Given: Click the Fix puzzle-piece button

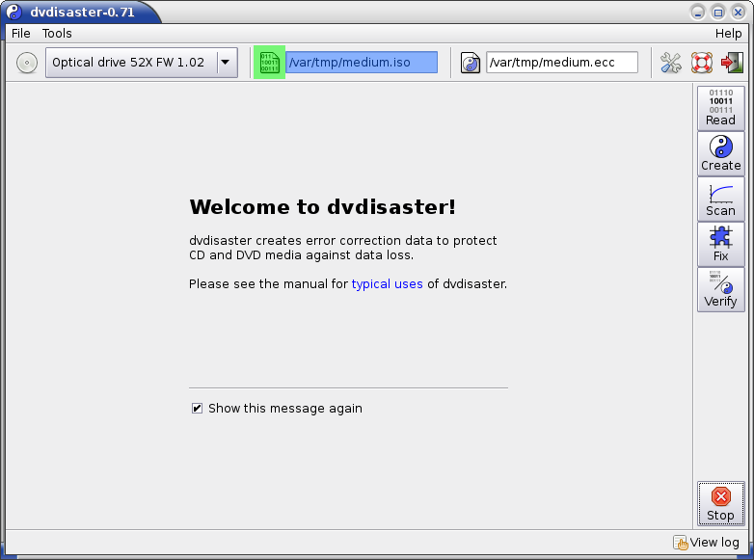Looking at the screenshot, I should (721, 244).
